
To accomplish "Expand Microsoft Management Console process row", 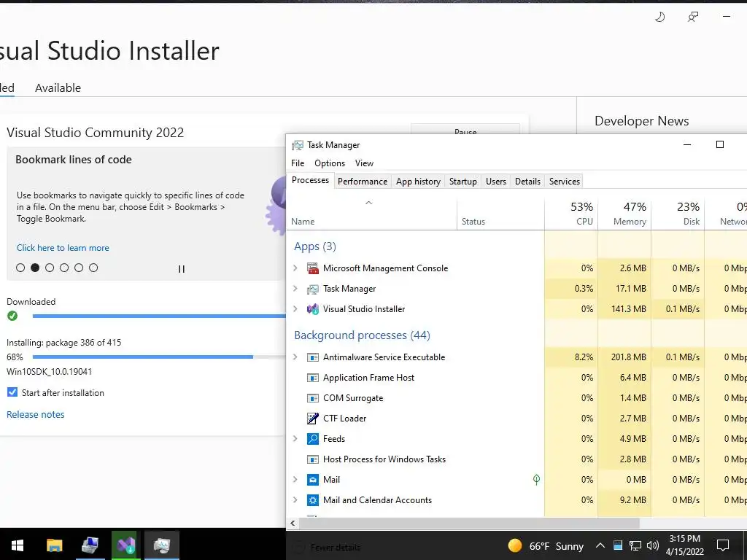I will pos(295,268).
